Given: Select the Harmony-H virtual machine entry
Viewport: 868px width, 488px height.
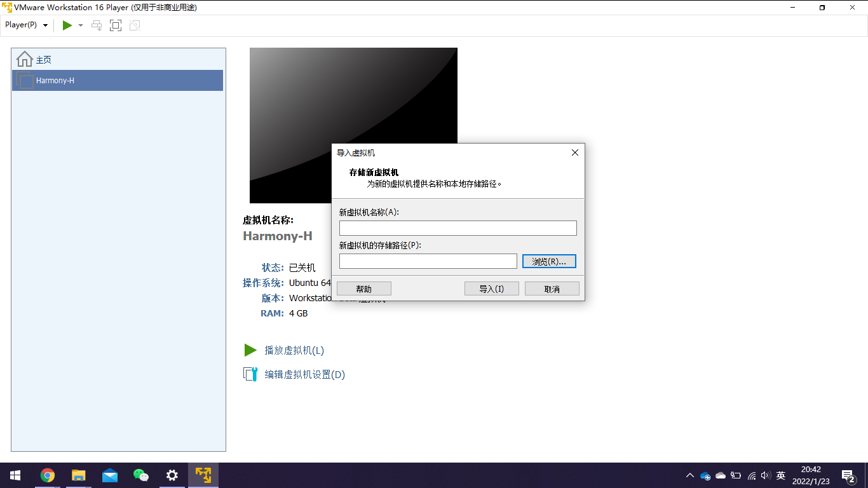Looking at the screenshot, I should (x=118, y=80).
